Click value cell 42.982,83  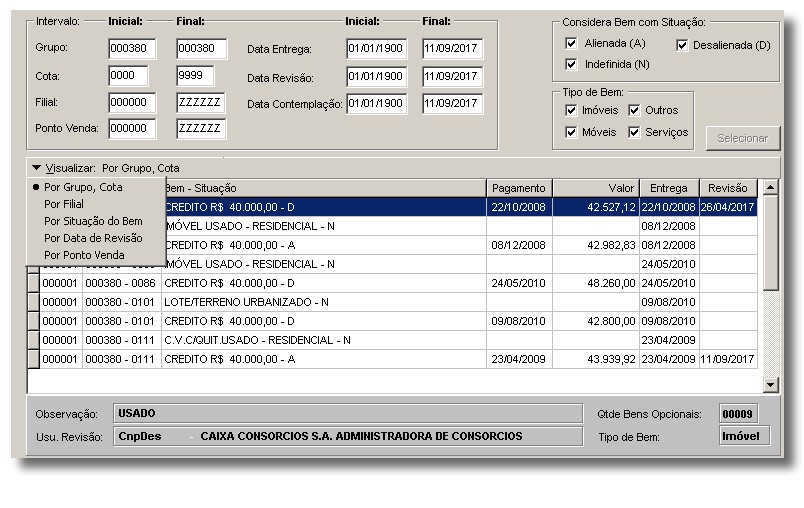click(x=596, y=245)
